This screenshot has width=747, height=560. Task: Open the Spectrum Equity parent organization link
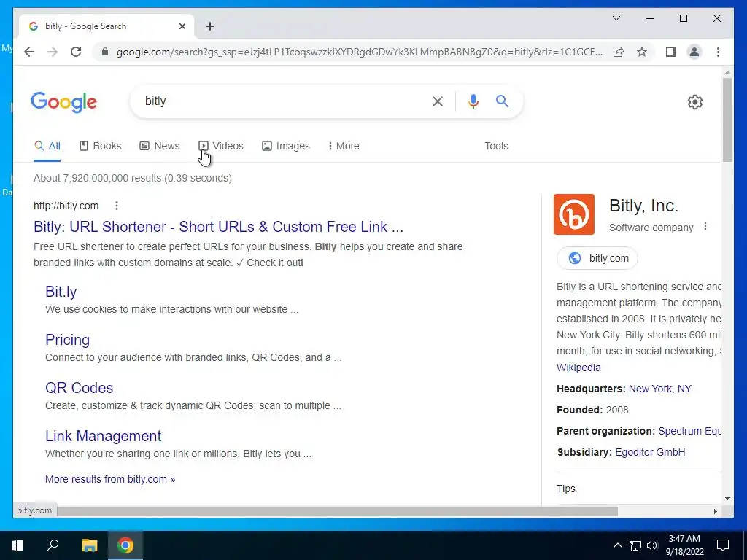click(x=689, y=431)
